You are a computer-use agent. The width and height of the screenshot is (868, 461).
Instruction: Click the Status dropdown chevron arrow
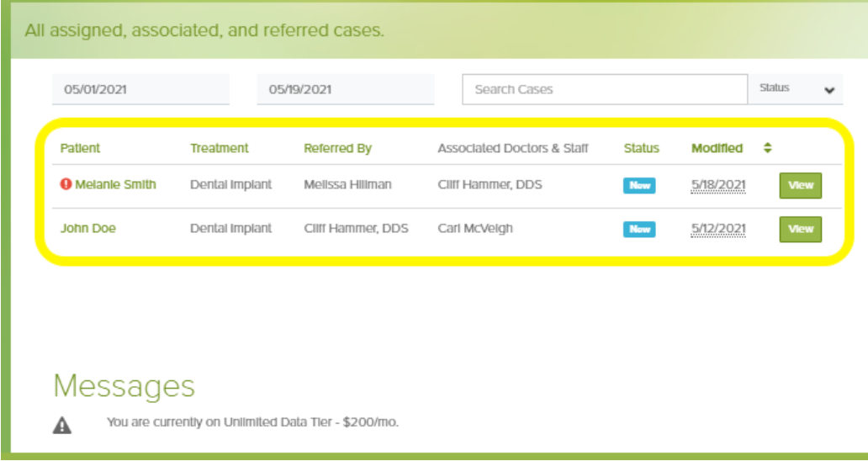pos(828,90)
